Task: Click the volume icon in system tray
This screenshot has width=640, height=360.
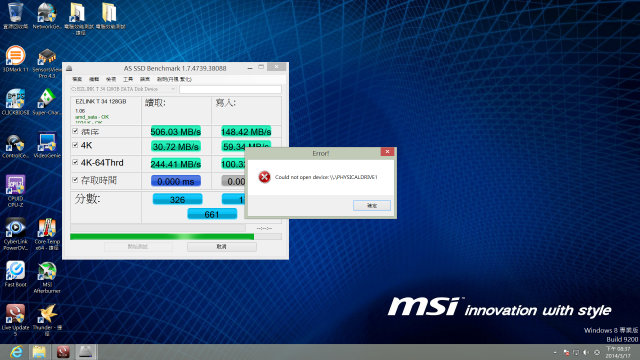Action: [586, 352]
